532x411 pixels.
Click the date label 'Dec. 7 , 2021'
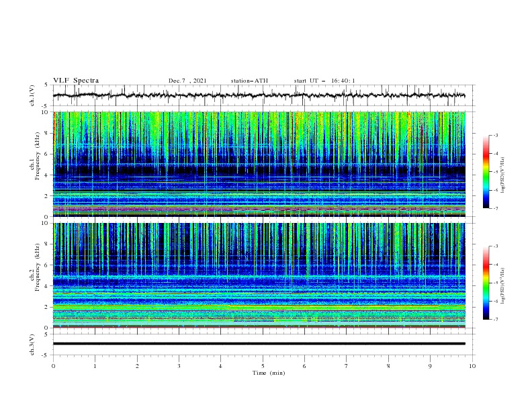coord(187,81)
